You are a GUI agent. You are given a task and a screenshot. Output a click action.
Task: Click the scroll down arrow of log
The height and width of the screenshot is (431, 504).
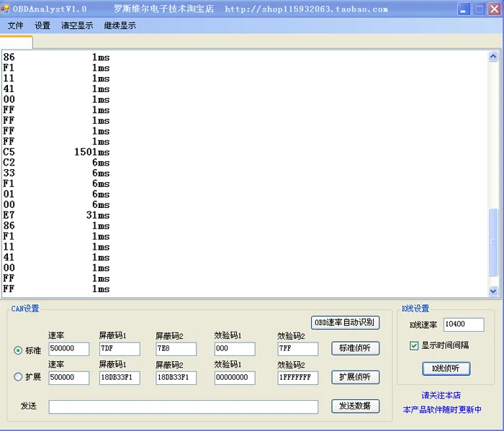pyautogui.click(x=493, y=291)
